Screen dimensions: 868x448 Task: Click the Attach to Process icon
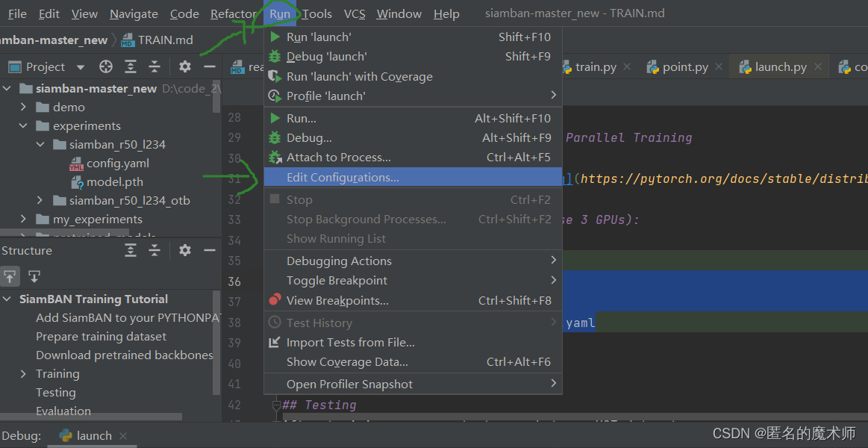275,157
